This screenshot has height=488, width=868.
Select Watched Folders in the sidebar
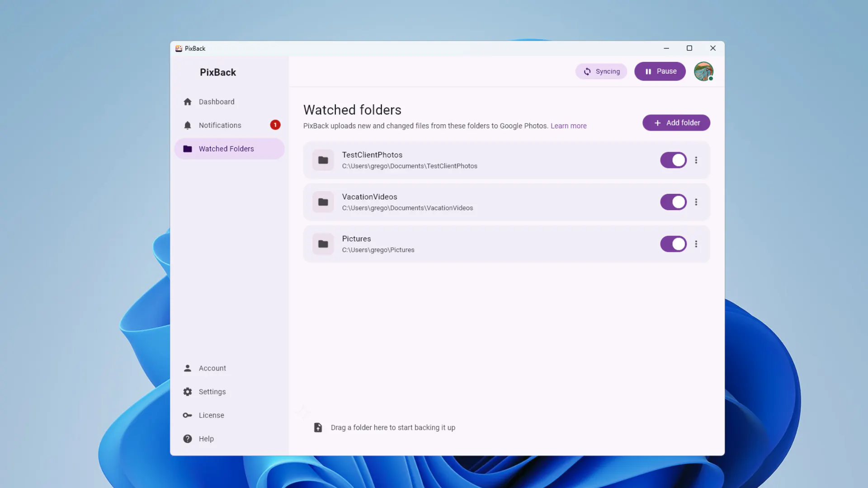[229, 149]
